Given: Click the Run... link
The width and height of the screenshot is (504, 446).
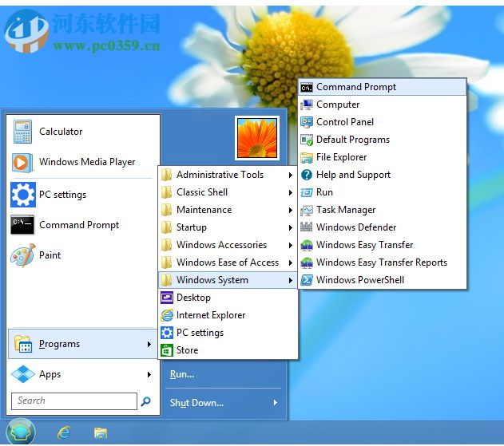Looking at the screenshot, I should tap(182, 374).
